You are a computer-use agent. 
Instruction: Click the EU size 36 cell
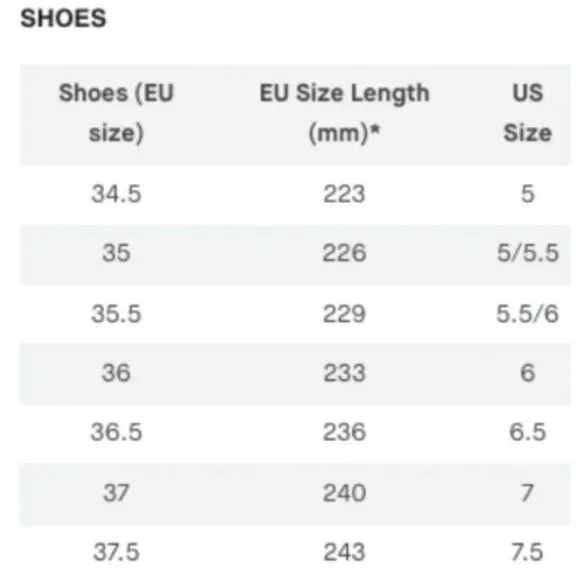(x=116, y=373)
